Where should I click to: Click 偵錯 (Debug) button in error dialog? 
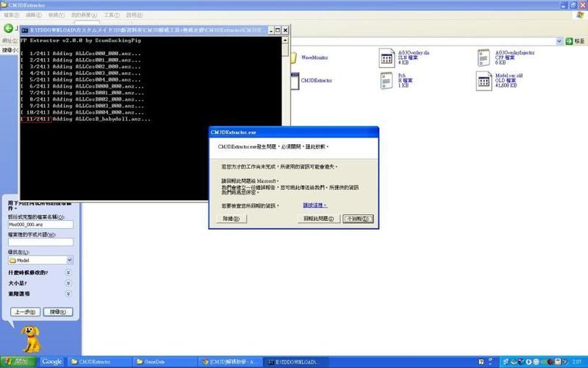pyautogui.click(x=232, y=219)
